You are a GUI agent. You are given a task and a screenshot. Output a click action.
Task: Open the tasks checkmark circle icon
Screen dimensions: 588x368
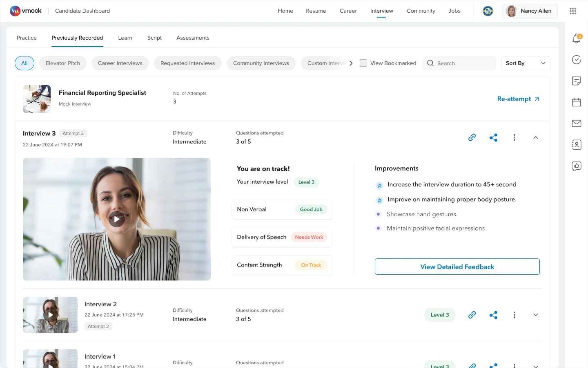[x=577, y=60]
